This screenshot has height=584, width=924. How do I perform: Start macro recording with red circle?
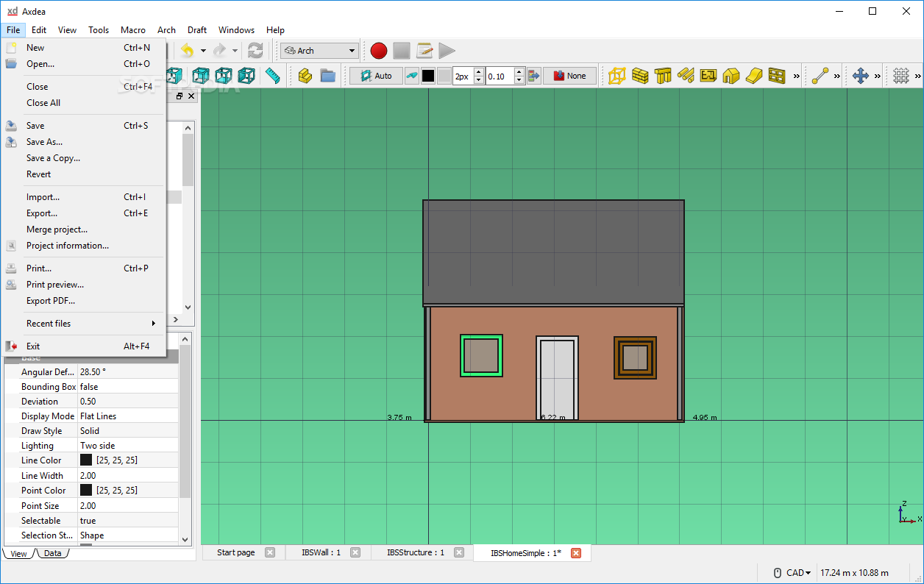pyautogui.click(x=379, y=51)
